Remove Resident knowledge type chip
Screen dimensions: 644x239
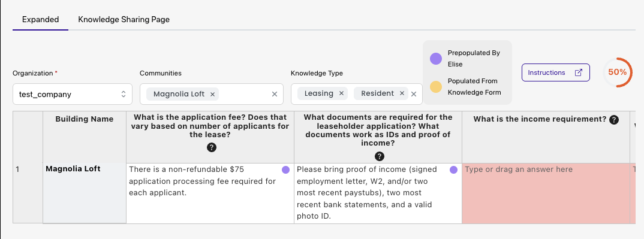click(x=402, y=93)
